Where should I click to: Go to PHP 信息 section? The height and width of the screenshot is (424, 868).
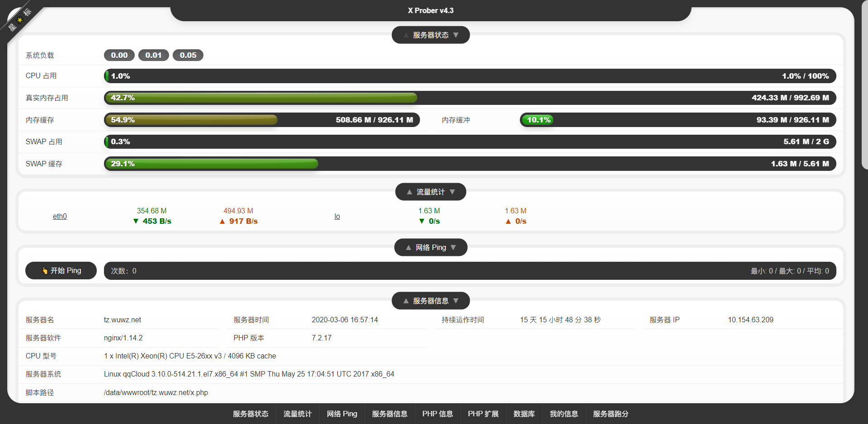coord(437,414)
